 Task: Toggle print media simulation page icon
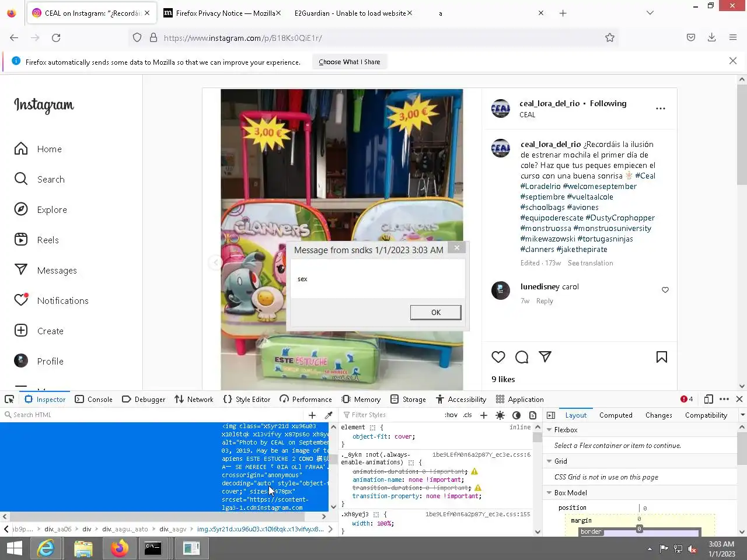(533, 415)
